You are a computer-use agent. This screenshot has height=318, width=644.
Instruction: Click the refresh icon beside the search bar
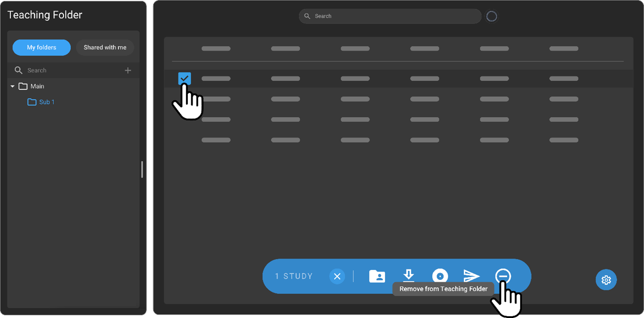491,16
